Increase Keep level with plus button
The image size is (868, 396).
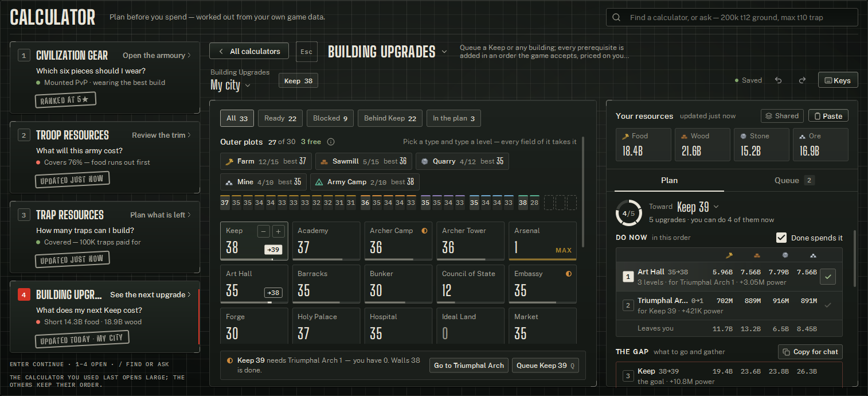(279, 231)
